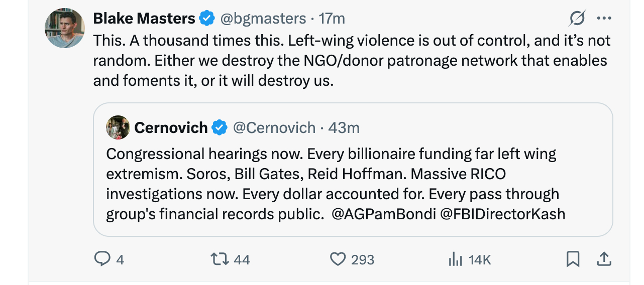Image resolution: width=644 pixels, height=285 pixels.
Task: Open the three-dot more options menu
Action: [603, 19]
